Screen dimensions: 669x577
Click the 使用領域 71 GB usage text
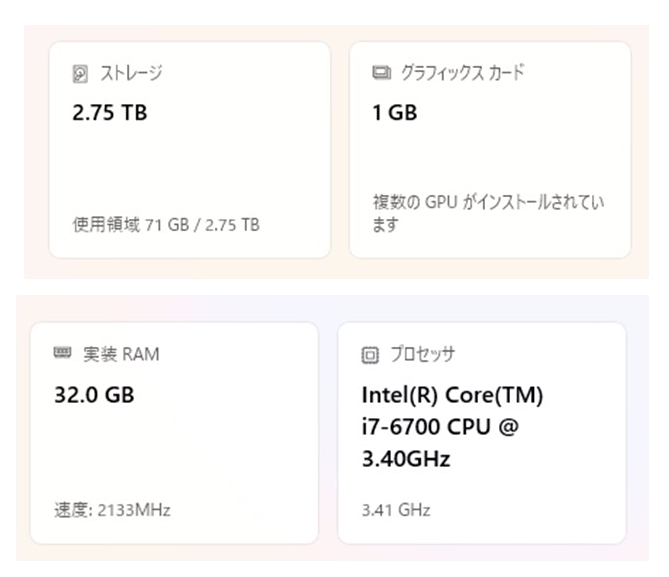coord(165,225)
